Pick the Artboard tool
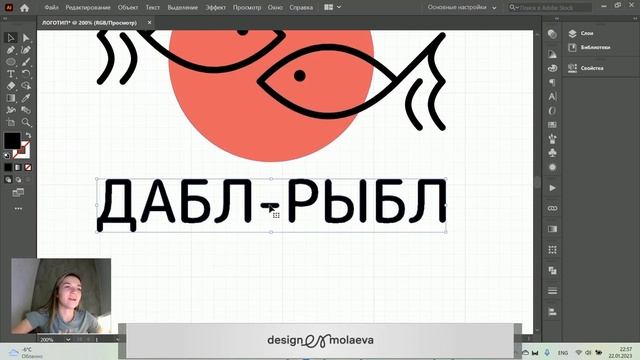 pyautogui.click(x=11, y=122)
